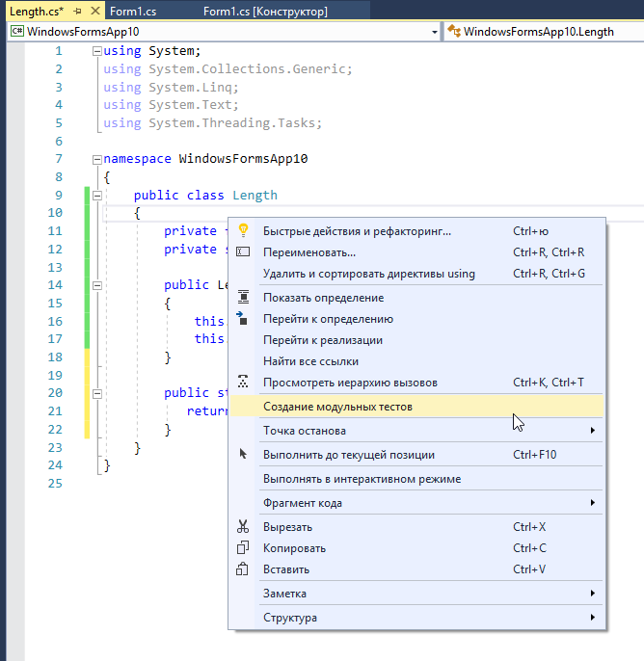Click the paste clipboard icon

[244, 569]
